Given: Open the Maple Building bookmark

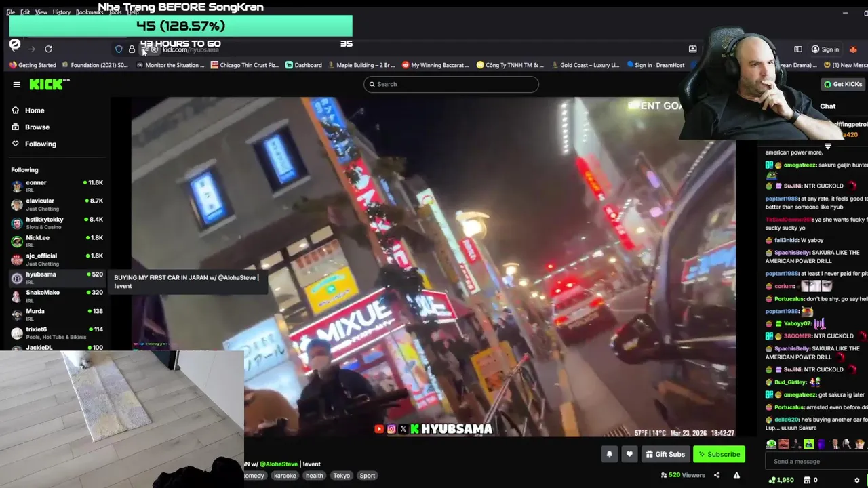Looking at the screenshot, I should [361, 65].
